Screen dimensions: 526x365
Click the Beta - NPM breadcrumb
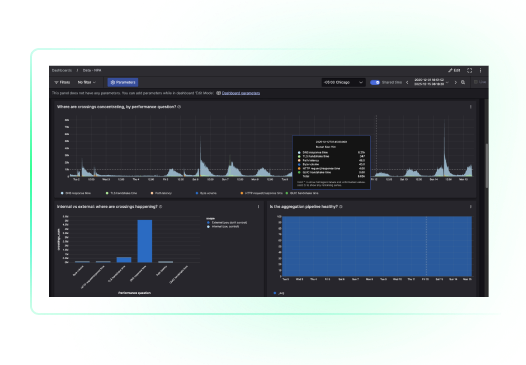point(92,70)
